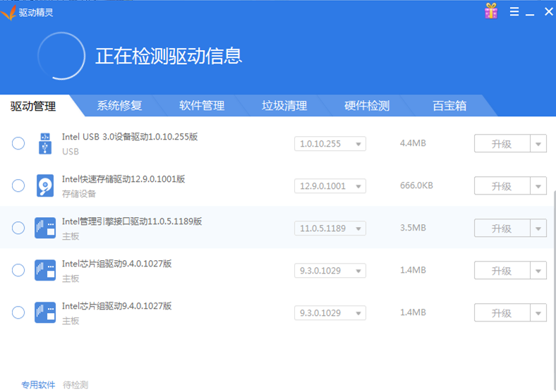Image resolution: width=556 pixels, height=392 pixels.
Task: Click the Intel管理引擎接口 motherboard icon
Action: click(45, 228)
